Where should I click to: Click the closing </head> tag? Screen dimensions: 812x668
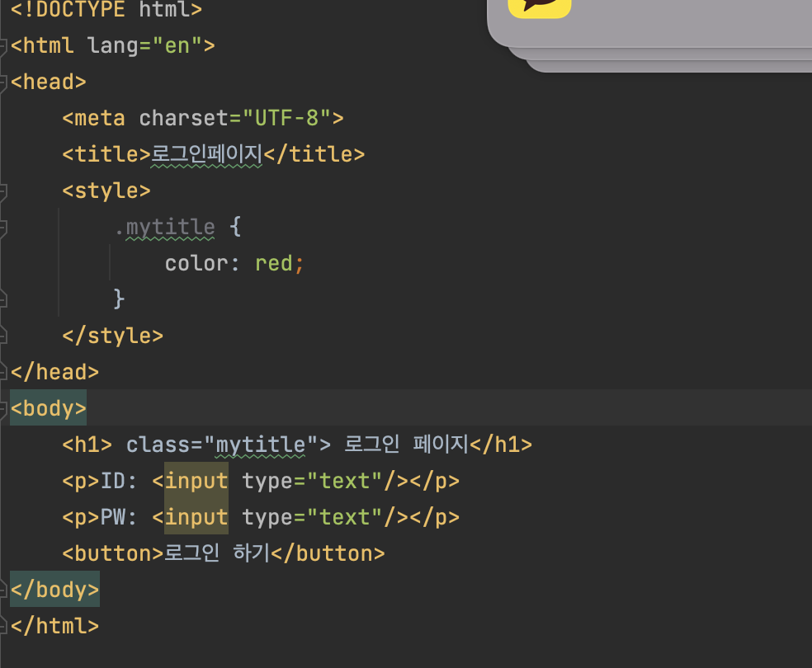pyautogui.click(x=55, y=372)
